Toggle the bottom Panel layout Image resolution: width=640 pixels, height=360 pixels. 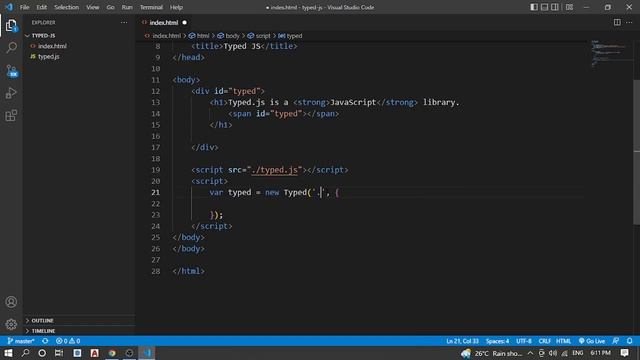[x=544, y=7]
